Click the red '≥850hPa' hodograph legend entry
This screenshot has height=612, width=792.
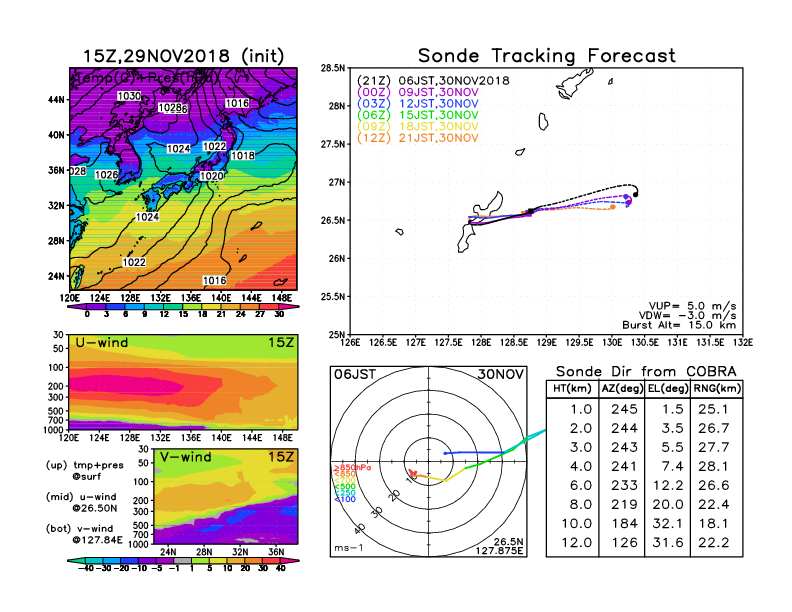click(x=353, y=468)
